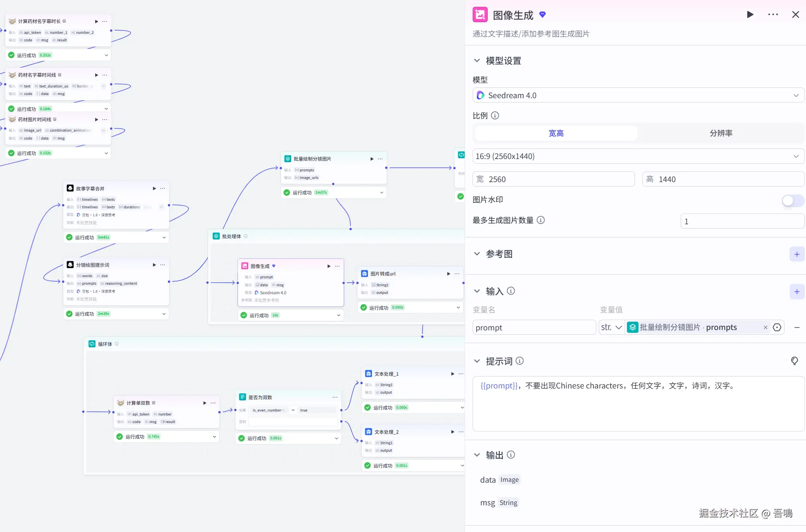Add a new input variable with plus
806x532 pixels.
pos(797,292)
